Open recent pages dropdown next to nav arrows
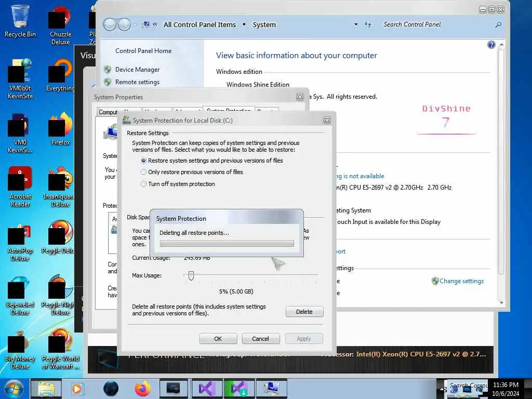 135,24
